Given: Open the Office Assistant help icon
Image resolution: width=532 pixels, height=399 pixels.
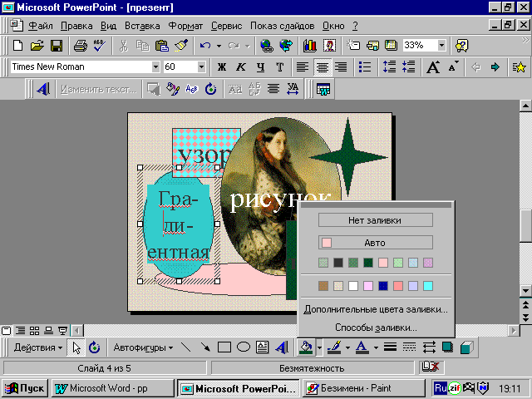Looking at the screenshot, I should [x=462, y=45].
